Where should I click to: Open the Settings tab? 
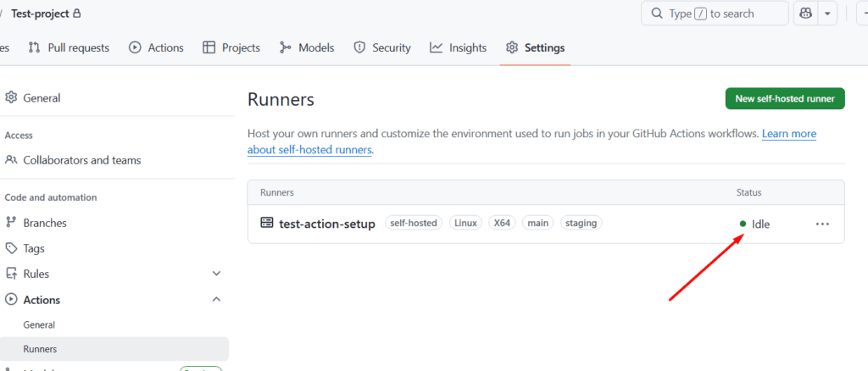536,47
